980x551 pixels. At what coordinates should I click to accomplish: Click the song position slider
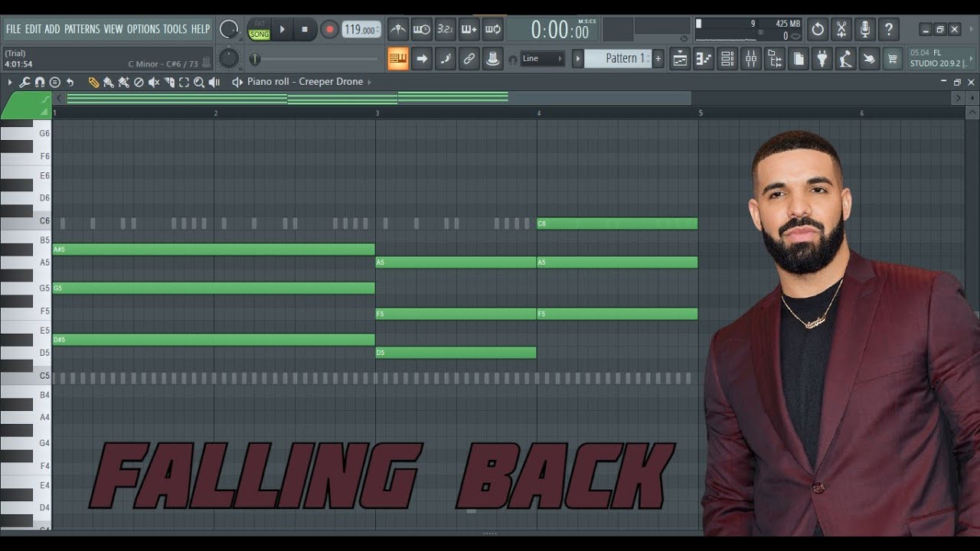point(315,59)
